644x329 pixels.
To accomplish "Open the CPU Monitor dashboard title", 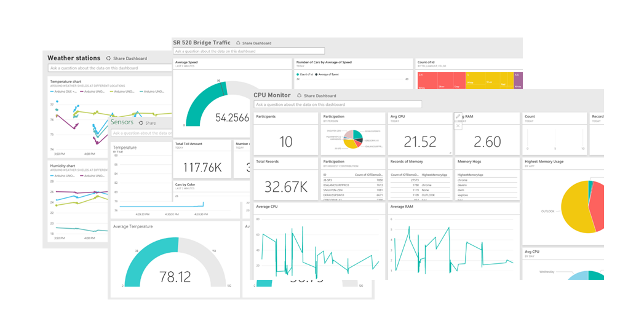I will [x=272, y=95].
